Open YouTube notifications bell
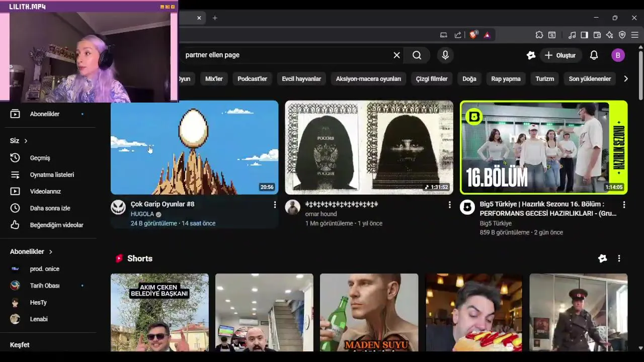 tap(594, 55)
